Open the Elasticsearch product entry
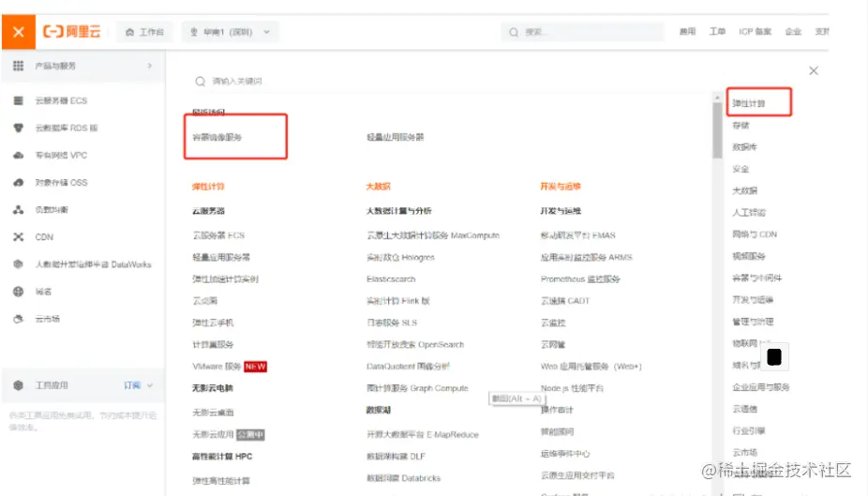This screenshot has height=496, width=868. tap(391, 279)
